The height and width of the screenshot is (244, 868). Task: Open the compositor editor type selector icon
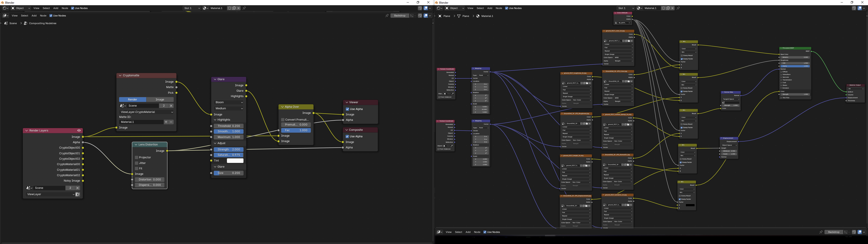click(x=6, y=16)
